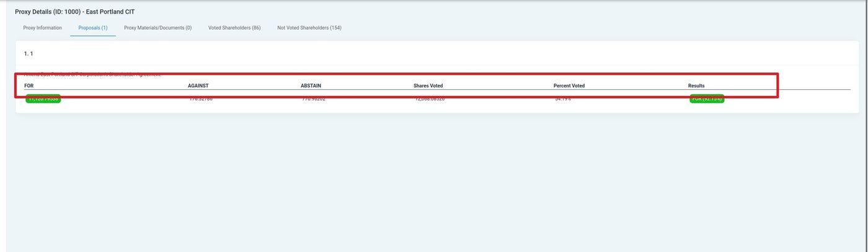The image size is (868, 252).
Task: Click the Percent Voted column header
Action: tap(569, 85)
